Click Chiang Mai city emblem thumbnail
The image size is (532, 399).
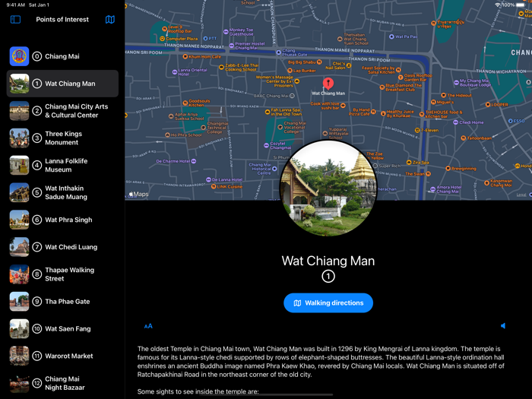19,56
